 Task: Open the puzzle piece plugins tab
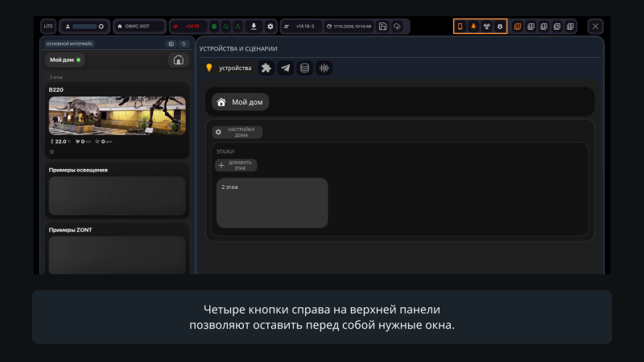click(266, 68)
